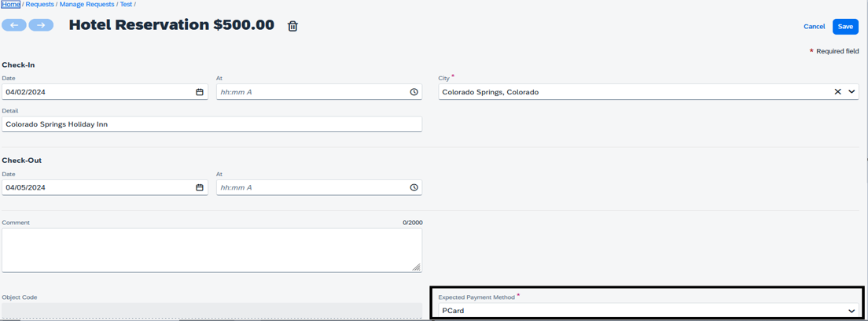
Task: Open Test breadcrumb link
Action: [126, 5]
